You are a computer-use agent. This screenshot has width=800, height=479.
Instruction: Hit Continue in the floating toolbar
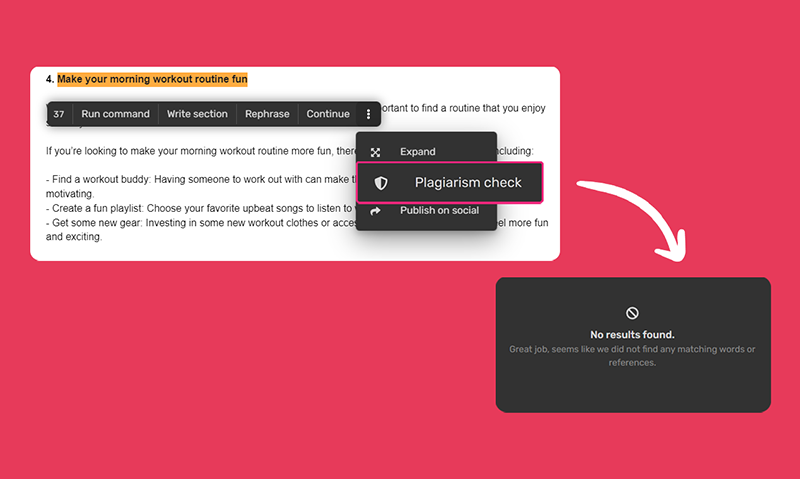point(328,114)
